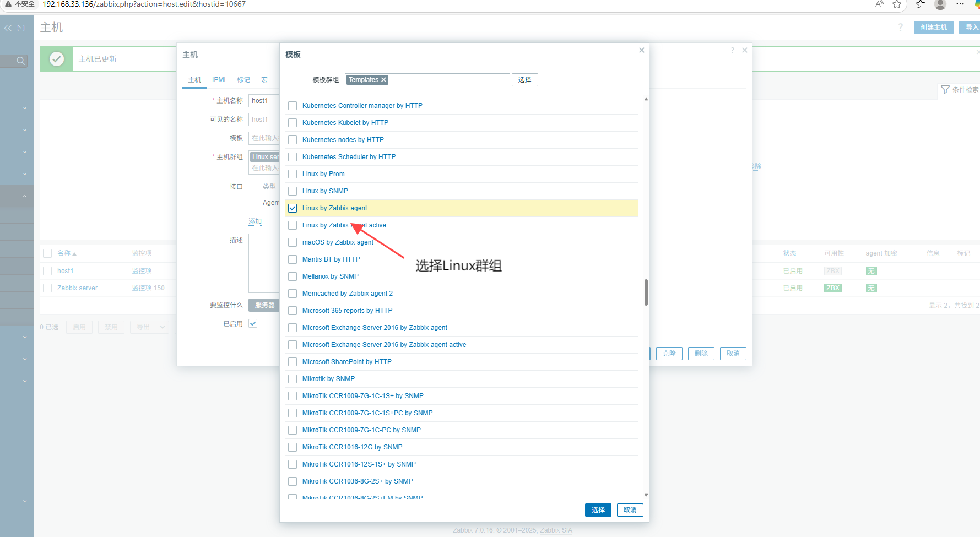
Task: Close the host dialog with X
Action: pos(745,50)
